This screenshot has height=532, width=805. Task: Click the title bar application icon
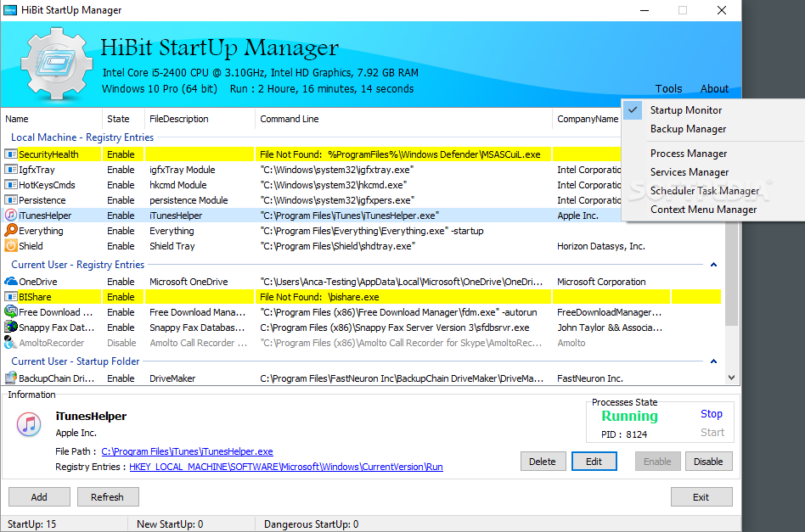click(10, 9)
